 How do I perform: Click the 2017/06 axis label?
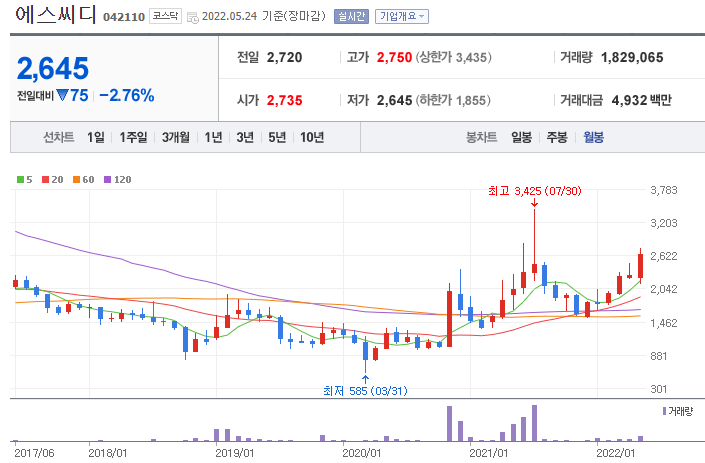click(x=34, y=453)
